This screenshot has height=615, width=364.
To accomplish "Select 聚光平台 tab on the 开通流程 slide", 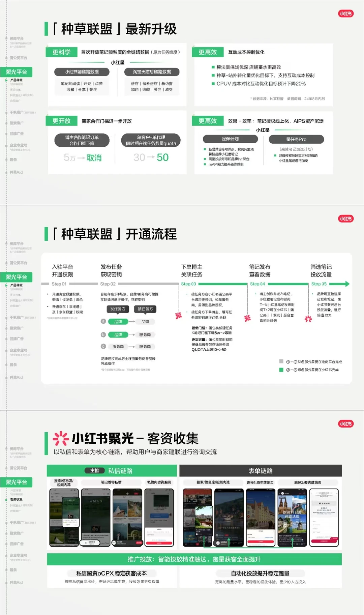I will 17,277.
